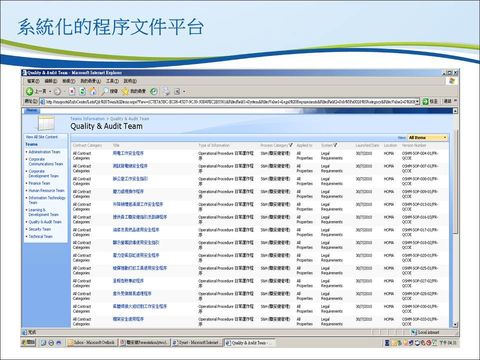Click the Teams Information breadcrumb link
The height and width of the screenshot is (360, 480).
coord(87,119)
